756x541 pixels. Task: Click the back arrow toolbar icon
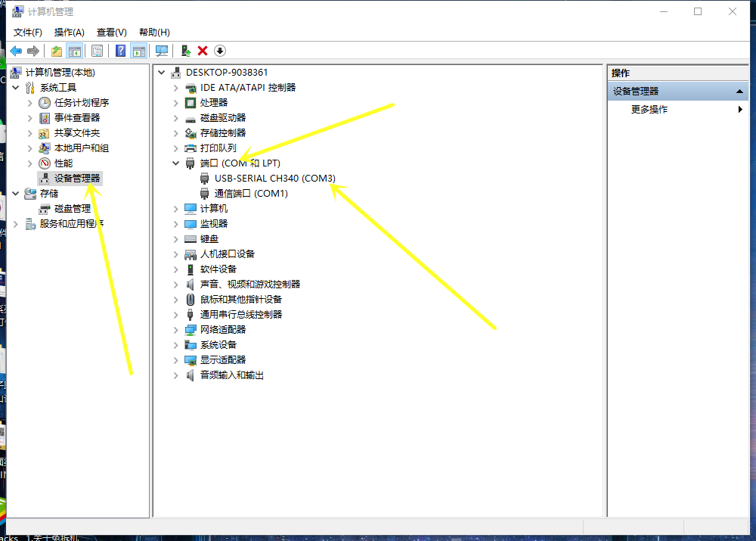(x=15, y=51)
